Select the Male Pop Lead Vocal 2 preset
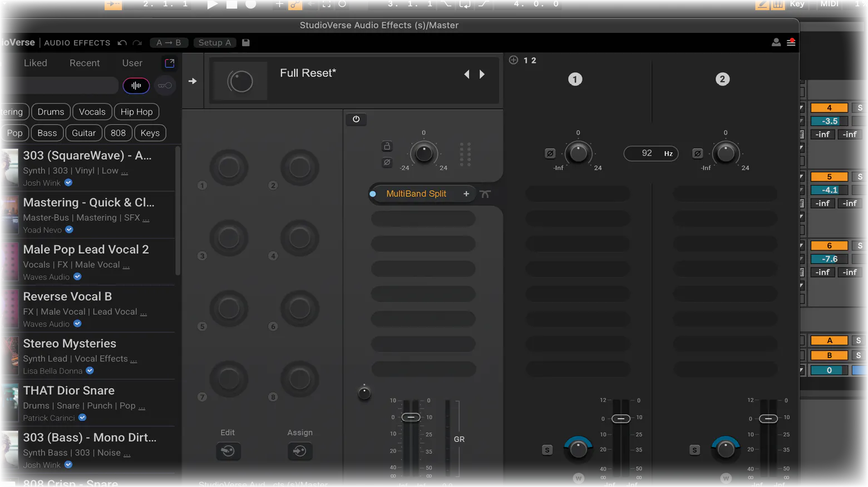 (x=87, y=262)
